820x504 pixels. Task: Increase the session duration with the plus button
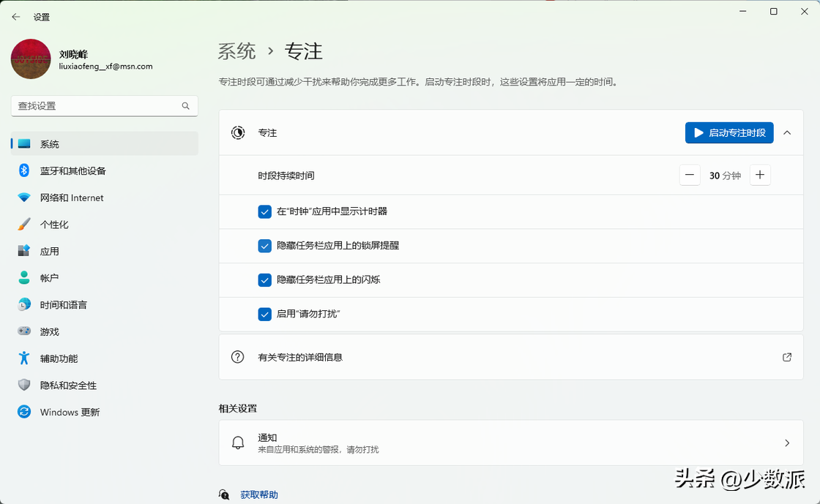coord(760,175)
